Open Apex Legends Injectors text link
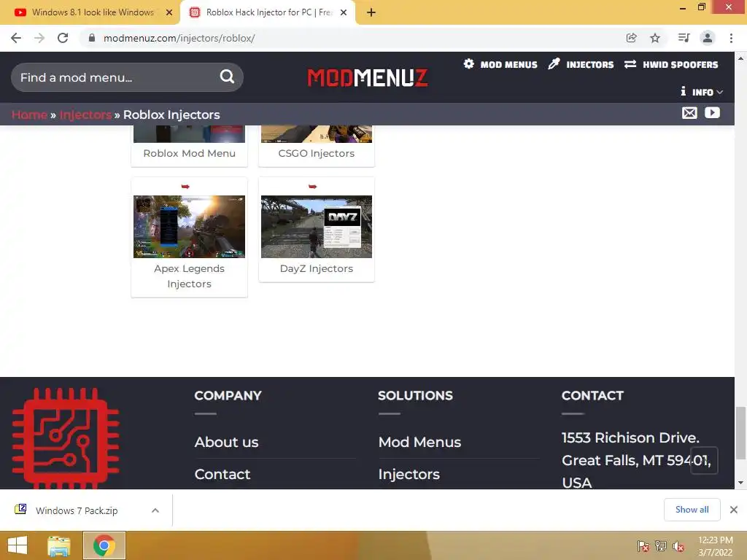Screen dimensions: 747x560 189,276
